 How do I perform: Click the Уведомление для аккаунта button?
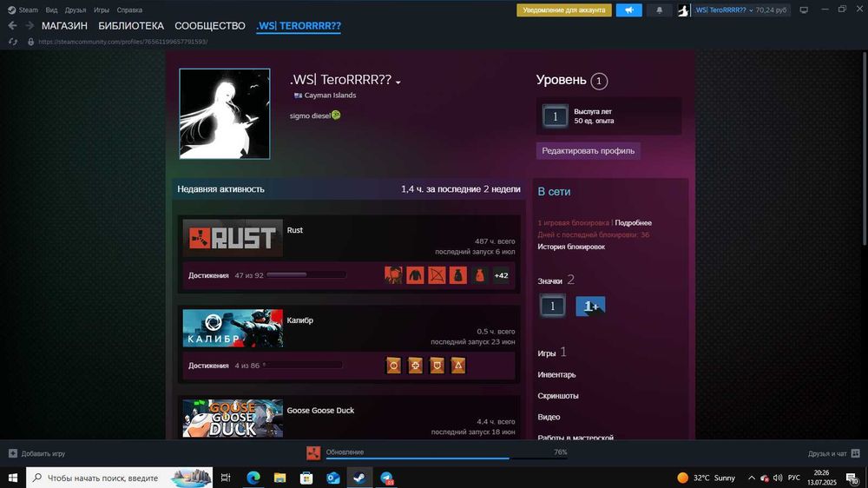(564, 10)
